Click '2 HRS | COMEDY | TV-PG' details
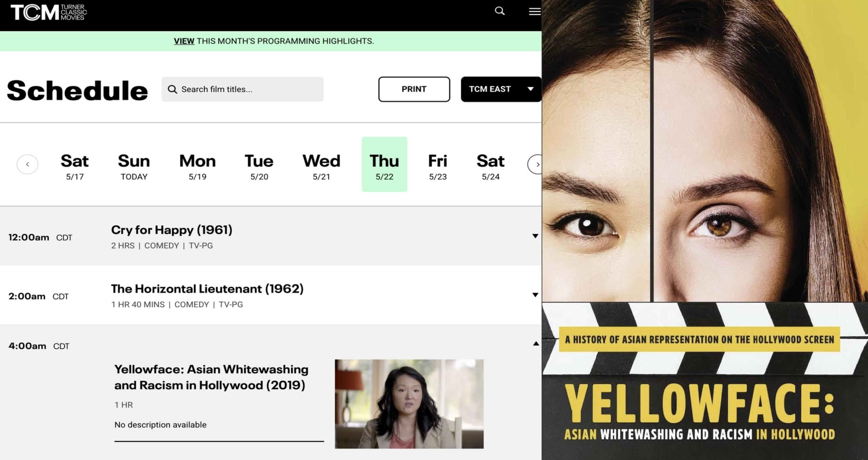Viewport: 868px width, 460px height. point(162,246)
